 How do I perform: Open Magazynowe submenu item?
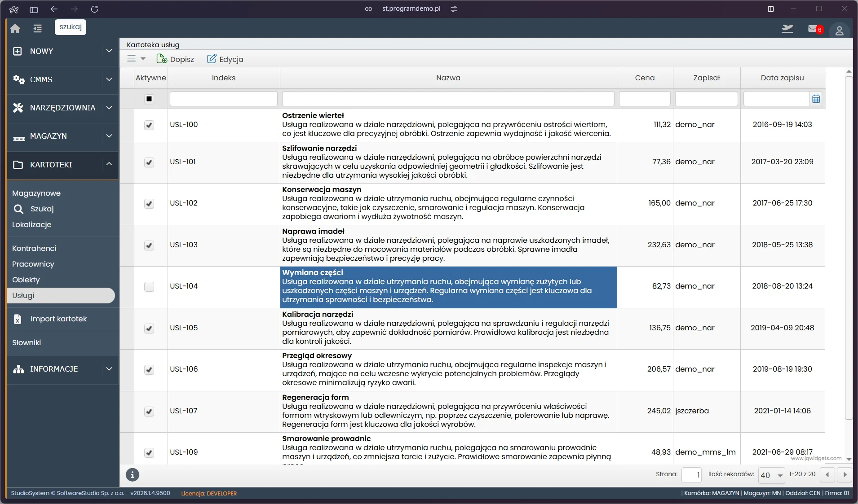tap(36, 193)
